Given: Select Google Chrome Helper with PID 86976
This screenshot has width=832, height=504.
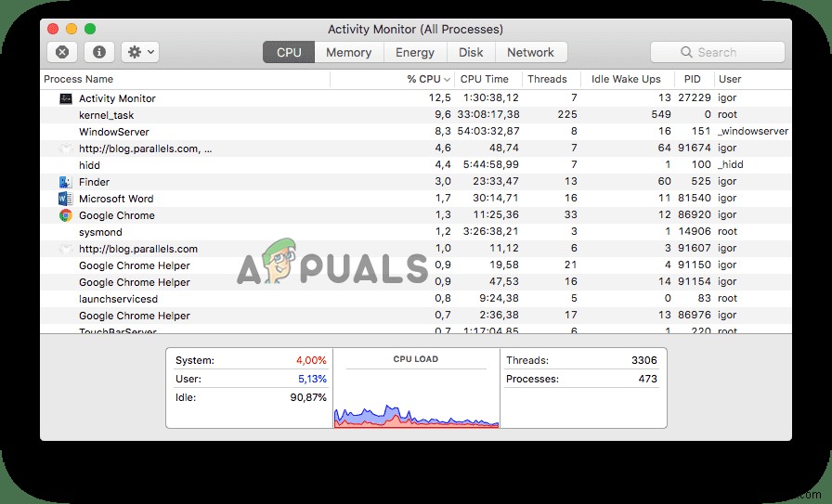Looking at the screenshot, I should click(x=416, y=316).
